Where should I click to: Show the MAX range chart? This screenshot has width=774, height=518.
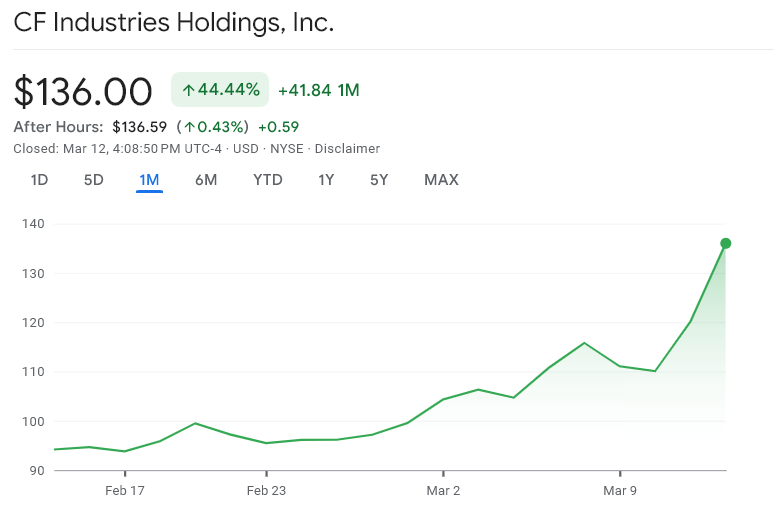point(441,180)
